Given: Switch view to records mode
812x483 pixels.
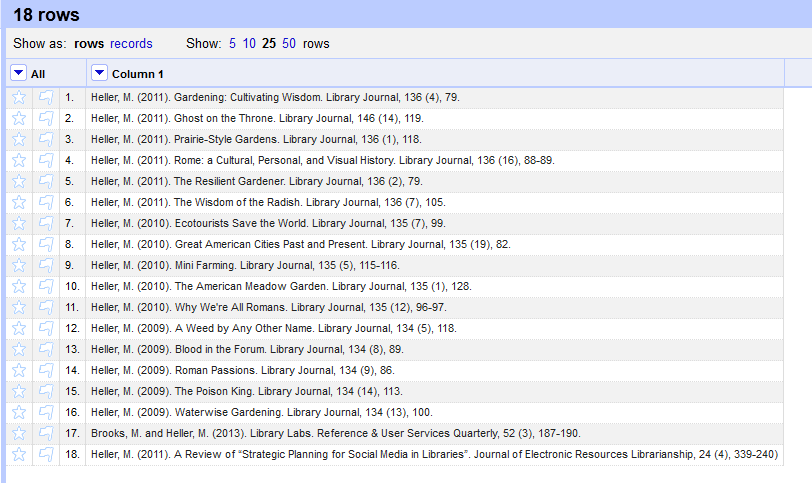Looking at the screenshot, I should pos(131,43).
